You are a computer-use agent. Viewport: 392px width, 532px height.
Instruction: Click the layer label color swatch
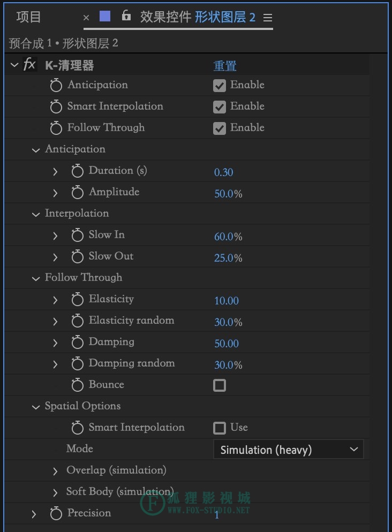coord(105,16)
